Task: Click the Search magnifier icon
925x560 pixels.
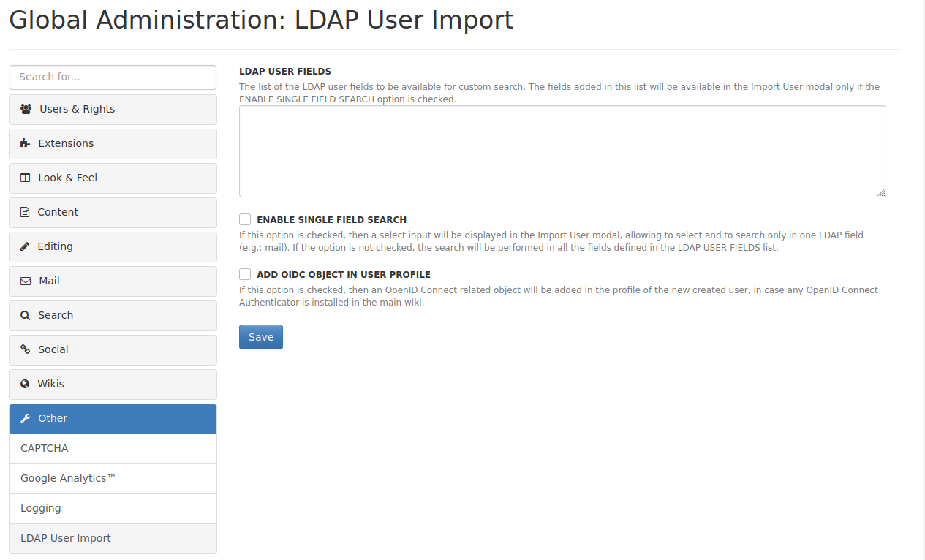Action: pyautogui.click(x=26, y=315)
